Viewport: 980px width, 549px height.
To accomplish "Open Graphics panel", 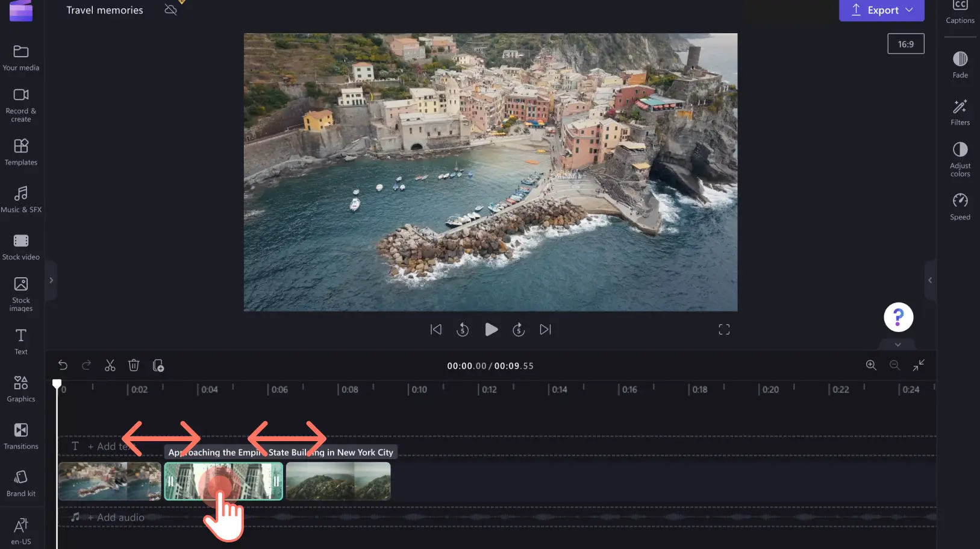I will click(21, 389).
